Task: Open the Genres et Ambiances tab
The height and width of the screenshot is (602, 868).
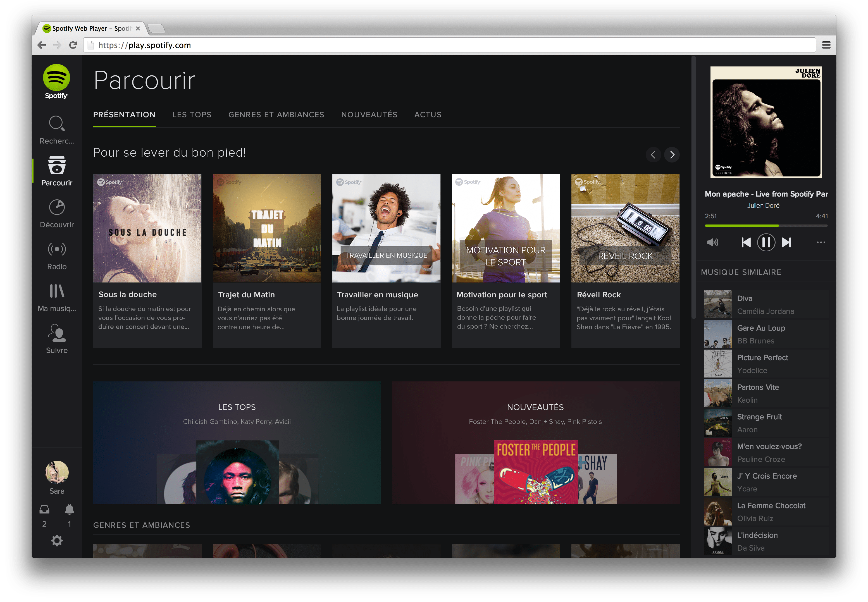Action: pos(276,115)
